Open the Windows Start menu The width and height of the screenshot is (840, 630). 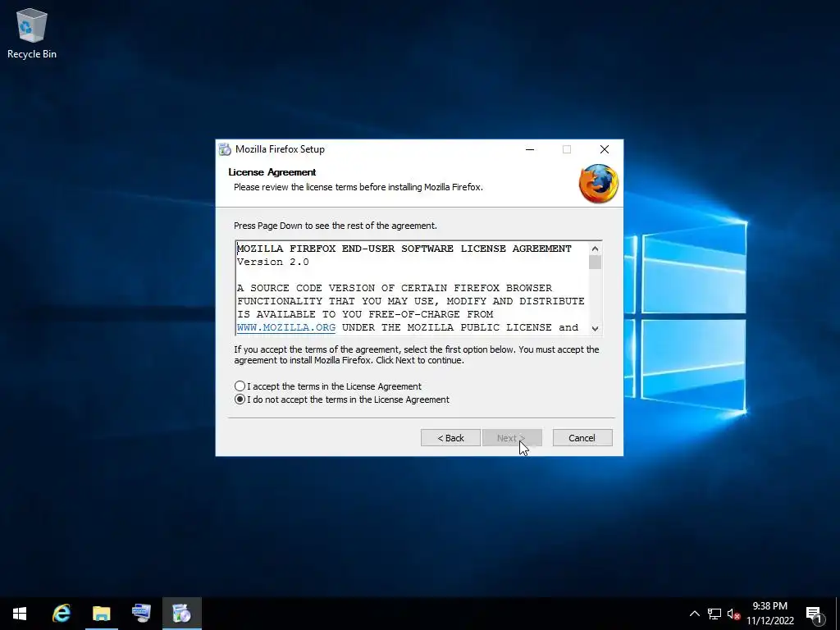[20, 614]
